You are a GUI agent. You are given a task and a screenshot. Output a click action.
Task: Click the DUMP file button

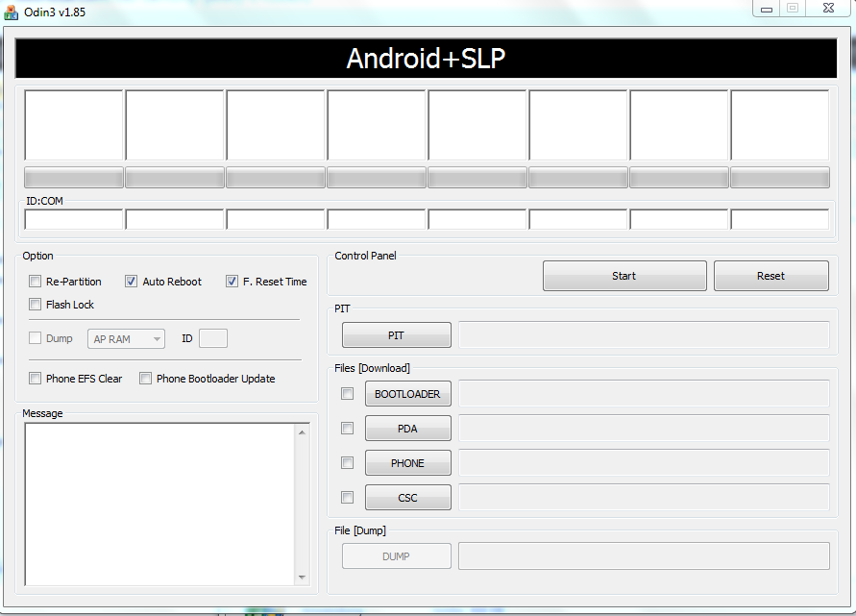[x=397, y=555]
